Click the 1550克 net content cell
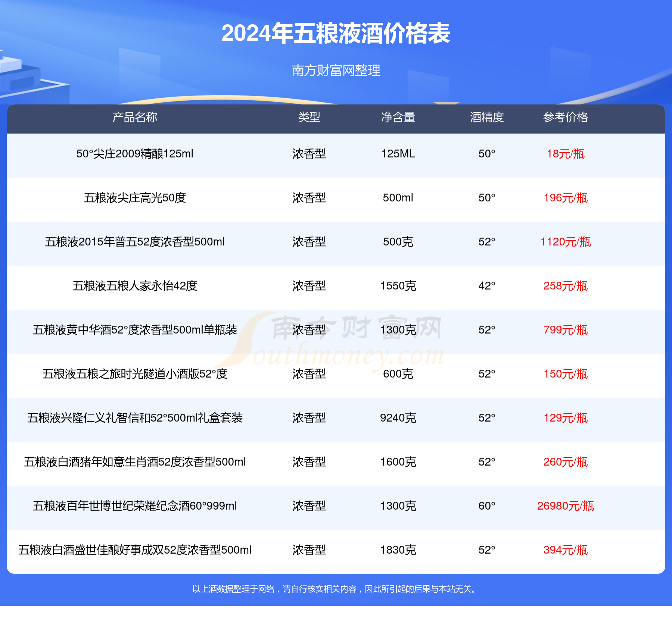The width and height of the screenshot is (672, 623). click(398, 286)
